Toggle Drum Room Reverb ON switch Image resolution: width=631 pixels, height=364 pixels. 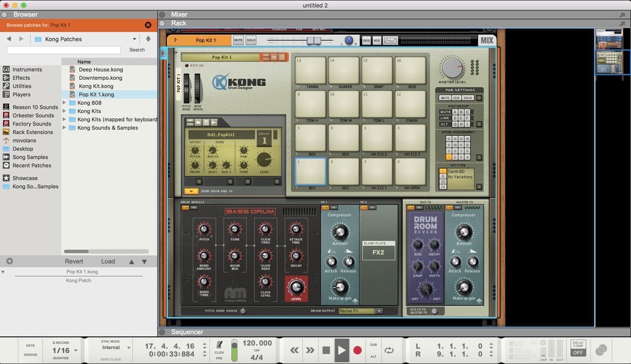410,208
